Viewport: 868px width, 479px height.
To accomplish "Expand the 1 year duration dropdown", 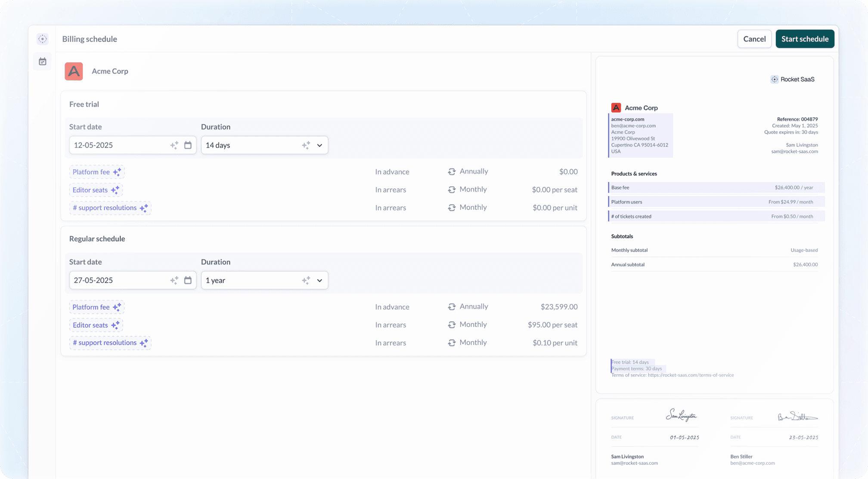I will 319,280.
